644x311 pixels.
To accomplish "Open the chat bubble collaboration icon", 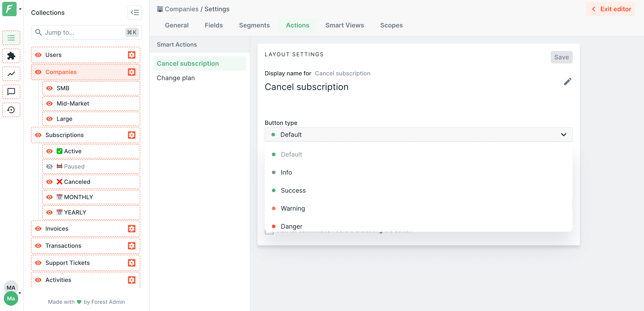I will [x=11, y=92].
